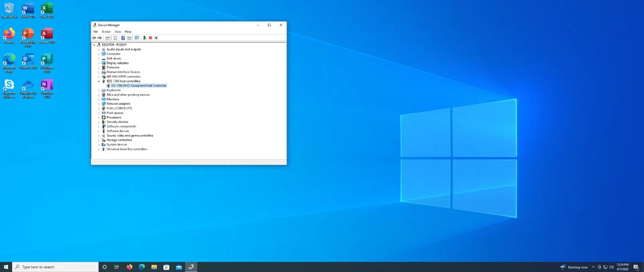
Task: Select the OneDrive for Business desktop shortcut
Action: (x=28, y=89)
